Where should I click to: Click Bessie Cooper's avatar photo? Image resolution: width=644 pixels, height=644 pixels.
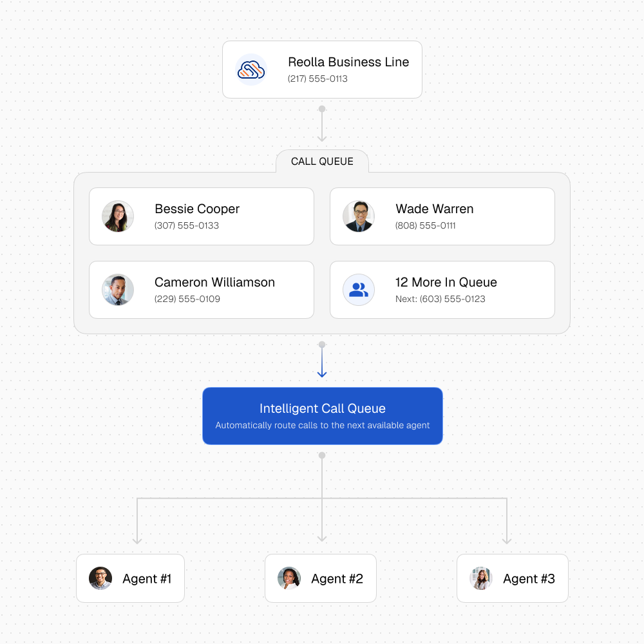[118, 216]
